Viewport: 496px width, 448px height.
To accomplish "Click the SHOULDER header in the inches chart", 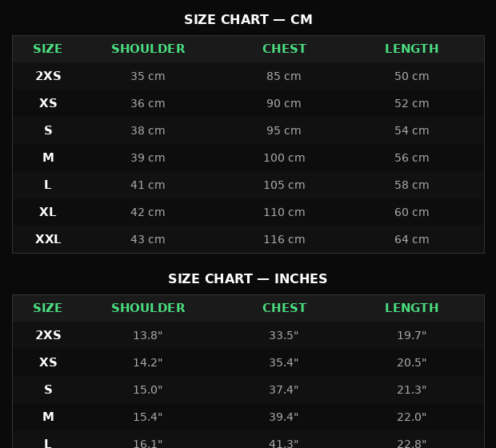I will coord(148,308).
